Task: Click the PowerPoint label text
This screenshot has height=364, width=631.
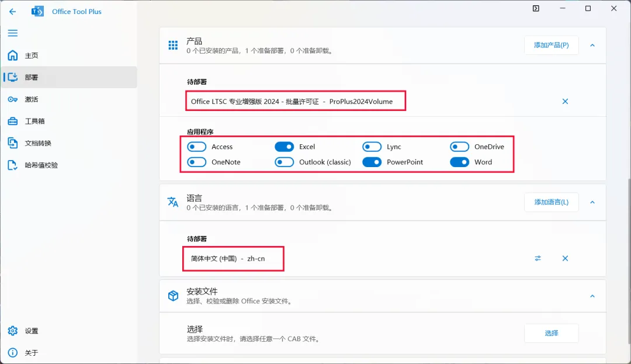Action: click(x=405, y=162)
